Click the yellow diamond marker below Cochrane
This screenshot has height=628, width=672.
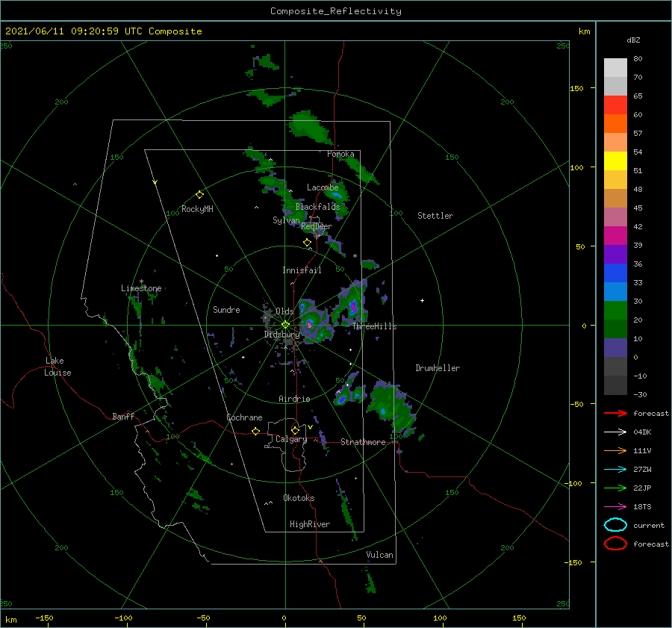(255, 431)
